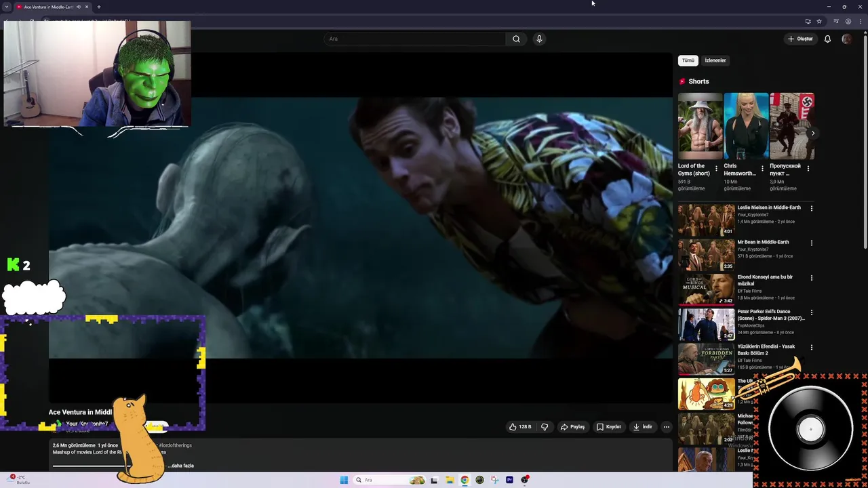Open the weather widget on the taskbar

tap(19, 479)
